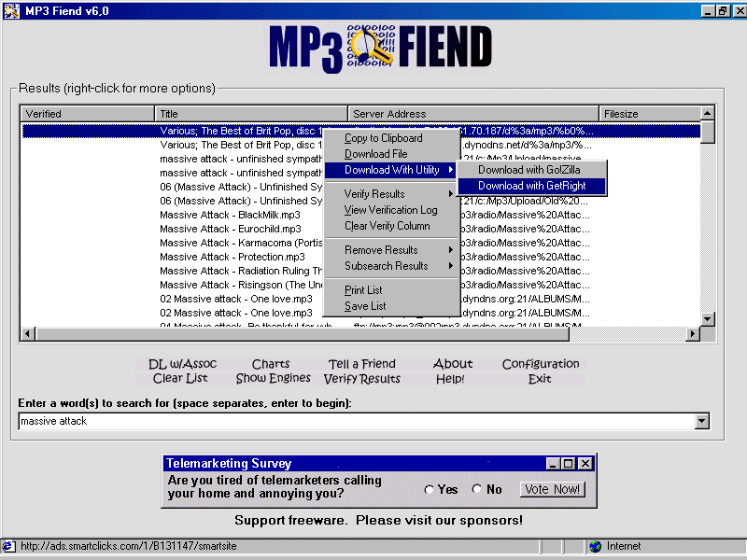
Task: Sort by the Title column header
Action: pos(251,114)
